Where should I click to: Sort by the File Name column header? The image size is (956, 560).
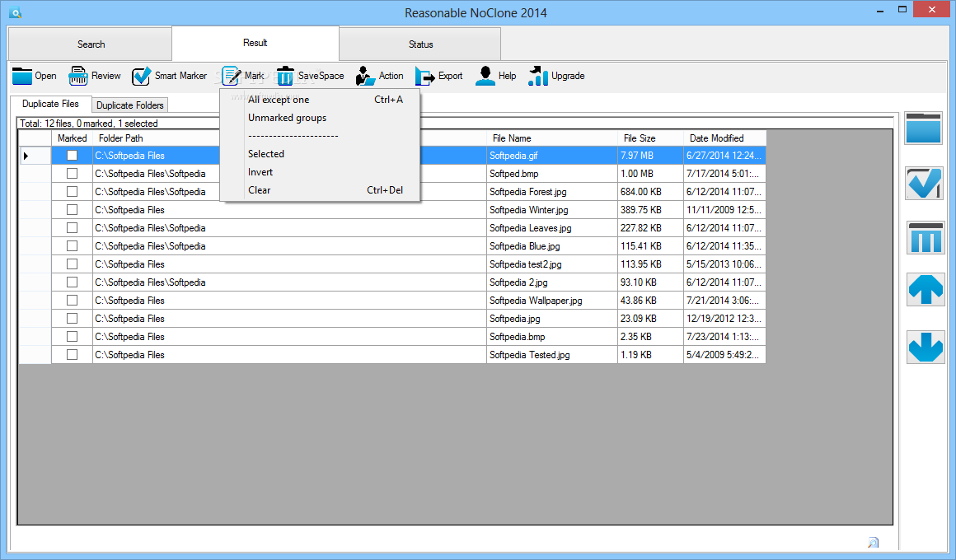point(552,138)
